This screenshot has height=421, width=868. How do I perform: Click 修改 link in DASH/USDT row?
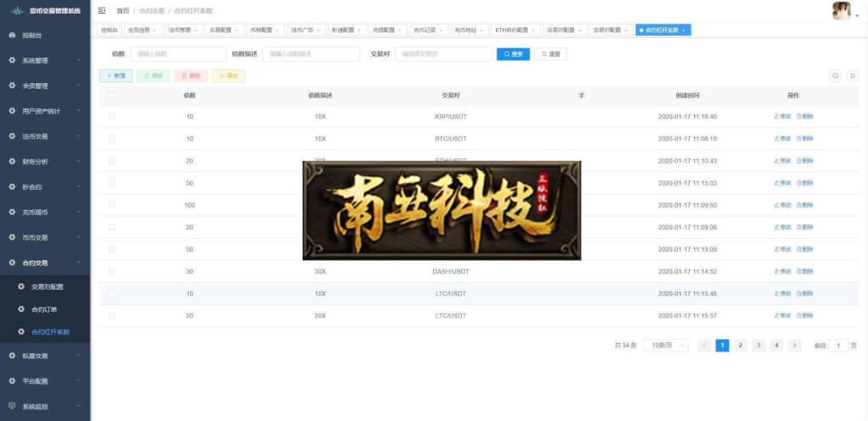coord(782,272)
